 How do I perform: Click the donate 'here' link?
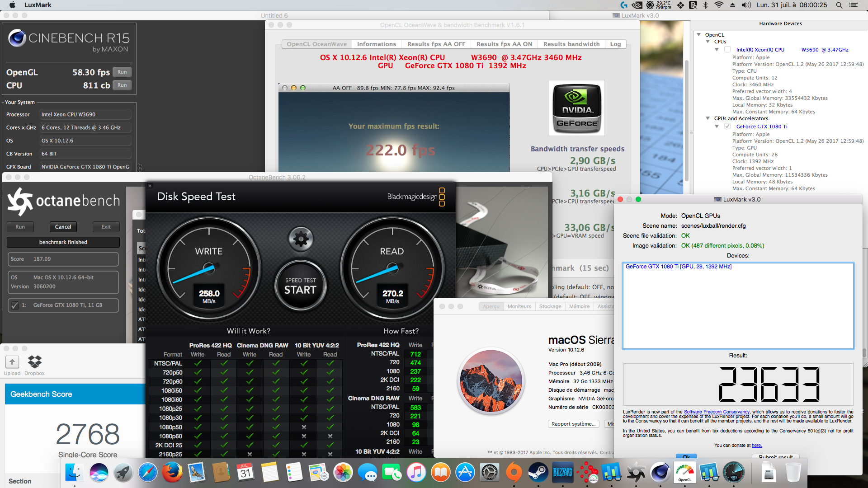click(757, 446)
